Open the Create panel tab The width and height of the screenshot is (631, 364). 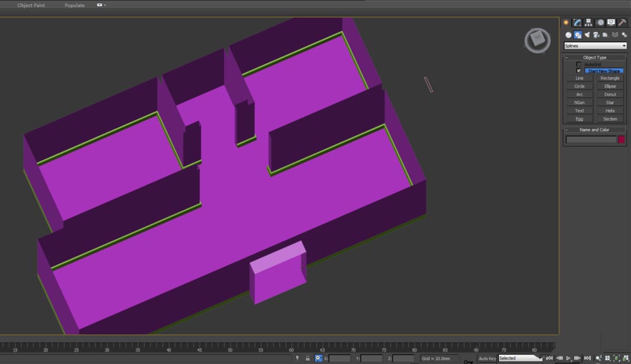(x=566, y=23)
